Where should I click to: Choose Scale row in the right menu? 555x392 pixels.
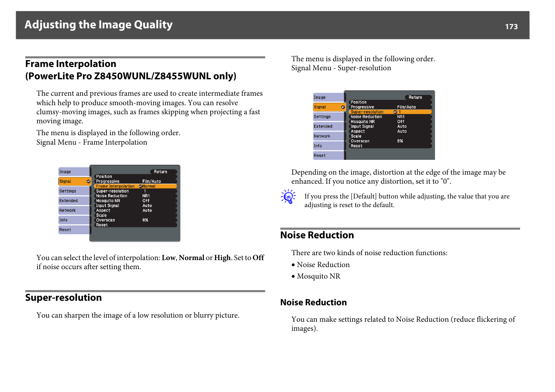[x=390, y=136]
